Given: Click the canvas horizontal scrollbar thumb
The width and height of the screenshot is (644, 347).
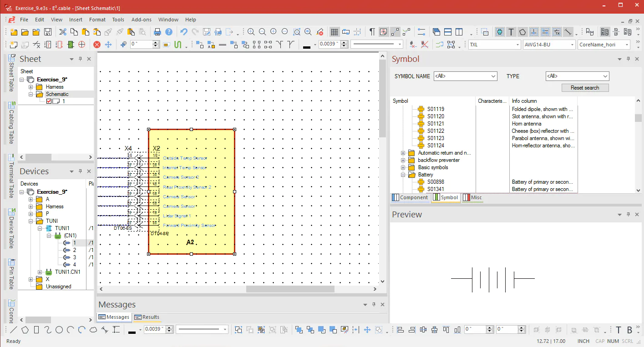Looking at the screenshot, I should 290,289.
